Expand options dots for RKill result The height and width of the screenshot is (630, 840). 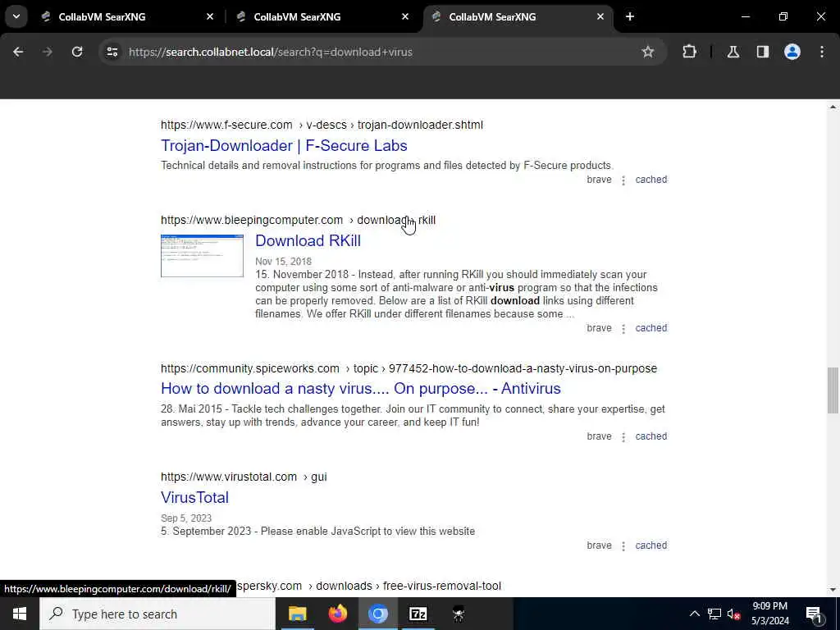pos(623,329)
